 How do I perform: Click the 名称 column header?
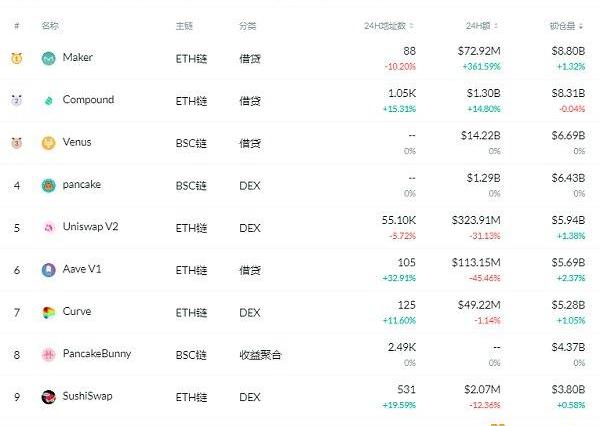click(x=50, y=24)
